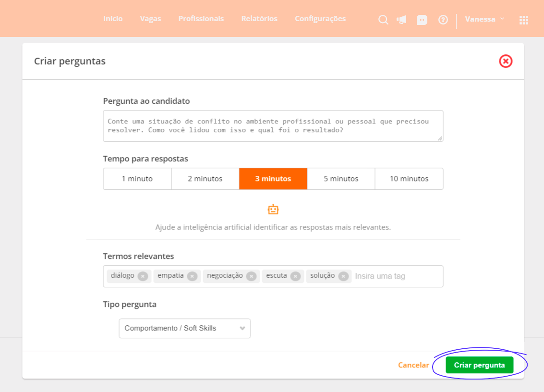Select 10 minutos response time
The height and width of the screenshot is (392, 544).
(x=409, y=179)
